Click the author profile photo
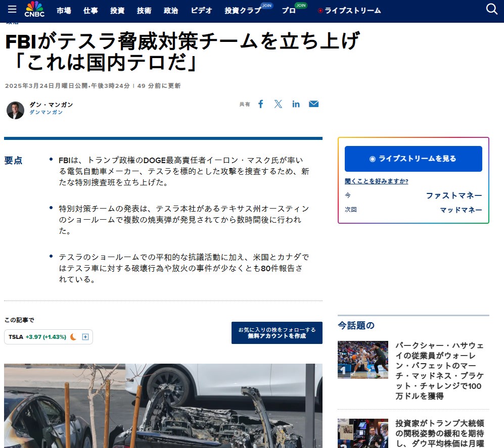The height and width of the screenshot is (448, 504). tap(16, 110)
